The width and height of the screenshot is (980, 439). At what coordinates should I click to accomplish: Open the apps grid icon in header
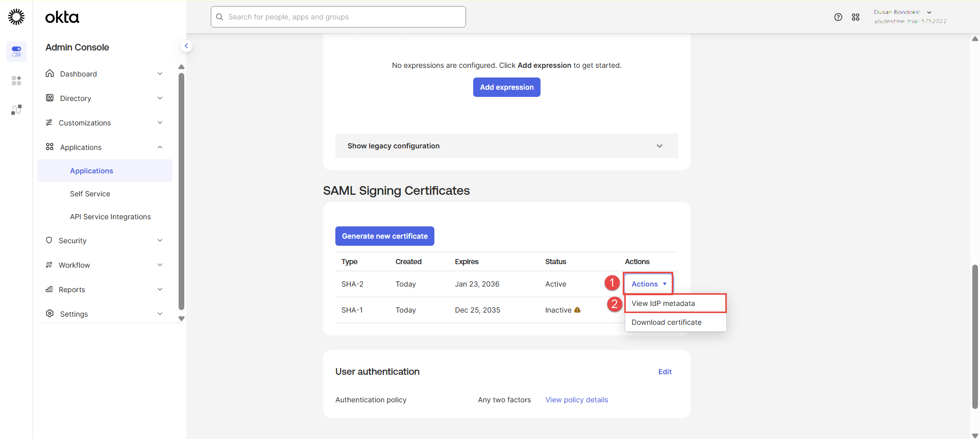[x=855, y=17]
